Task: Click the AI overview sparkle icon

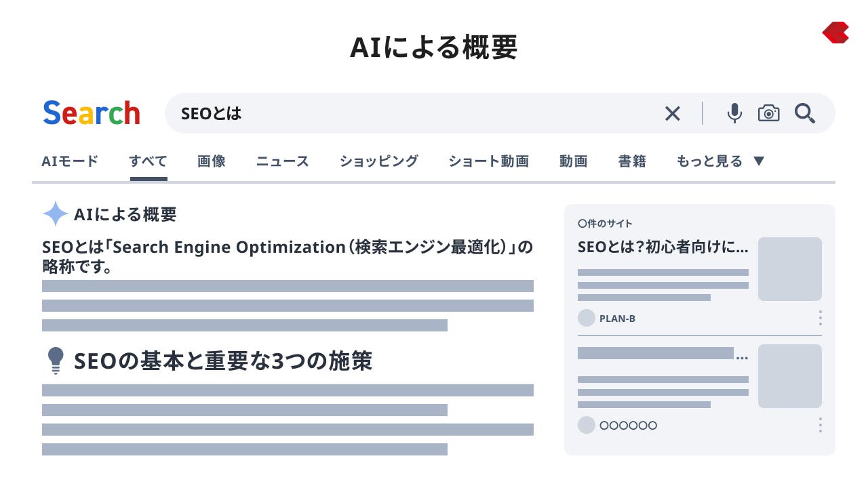Action: pos(56,214)
